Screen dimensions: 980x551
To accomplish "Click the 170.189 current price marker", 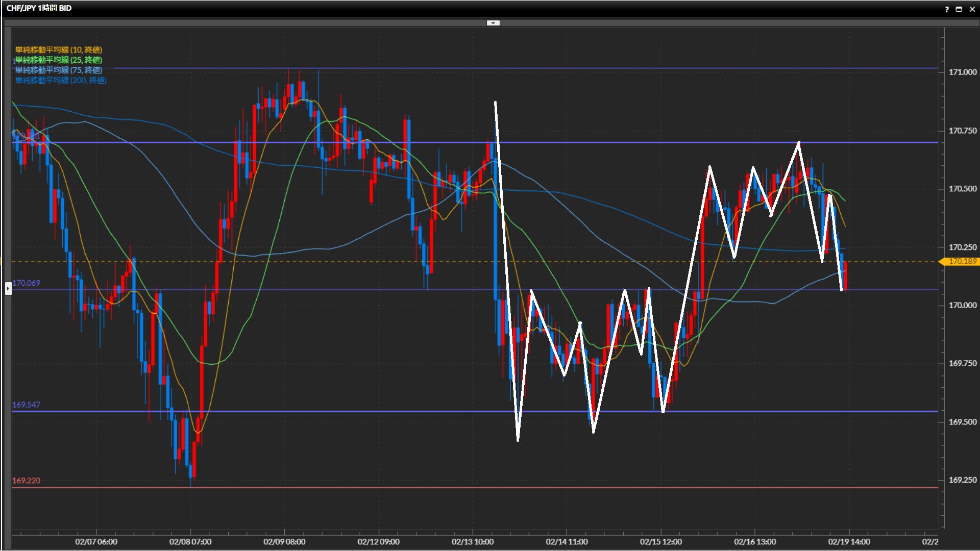I will (962, 262).
